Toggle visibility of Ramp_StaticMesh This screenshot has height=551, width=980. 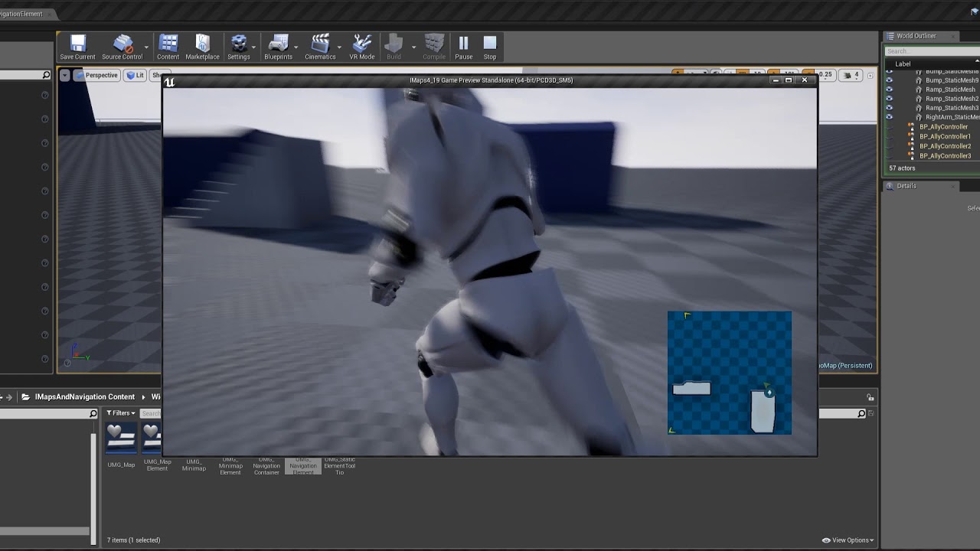click(x=889, y=90)
